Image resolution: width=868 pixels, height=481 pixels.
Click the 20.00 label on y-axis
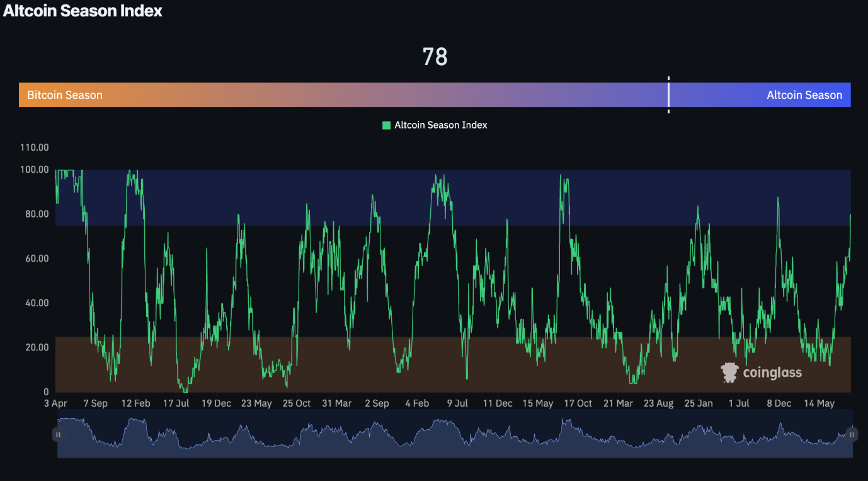37,347
